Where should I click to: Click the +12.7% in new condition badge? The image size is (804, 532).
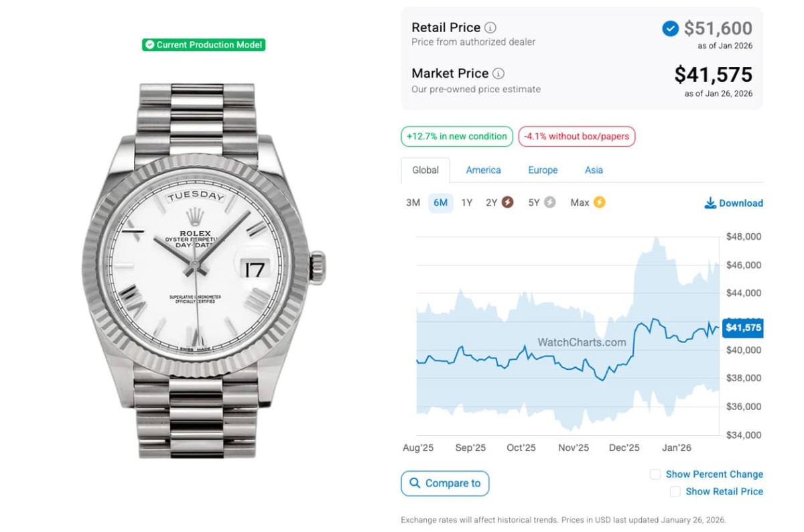coord(457,137)
